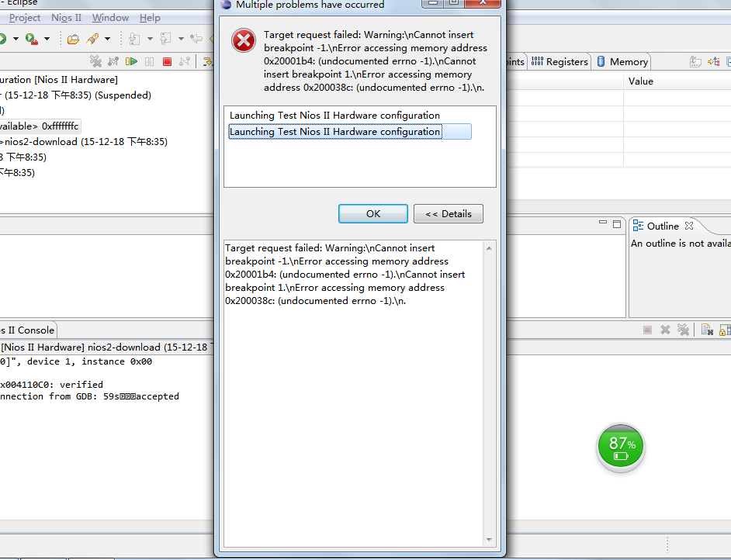The image size is (731, 560).
Task: Select the Suspended thread entry in Debug
Action: [x=76, y=95]
